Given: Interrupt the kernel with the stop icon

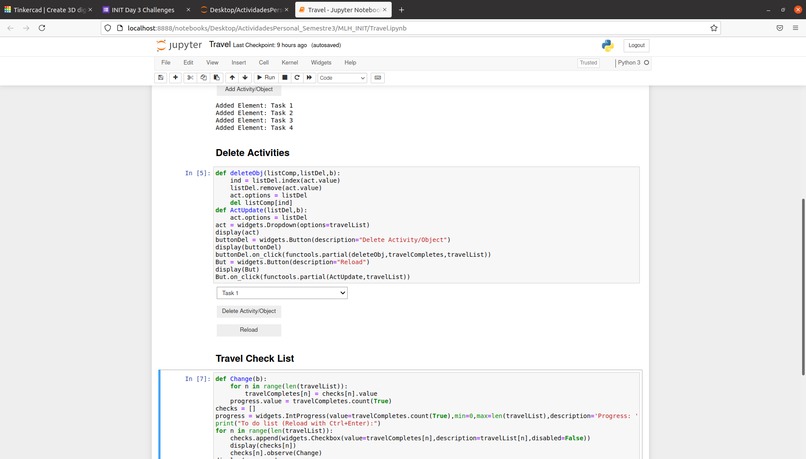Looking at the screenshot, I should (284, 78).
